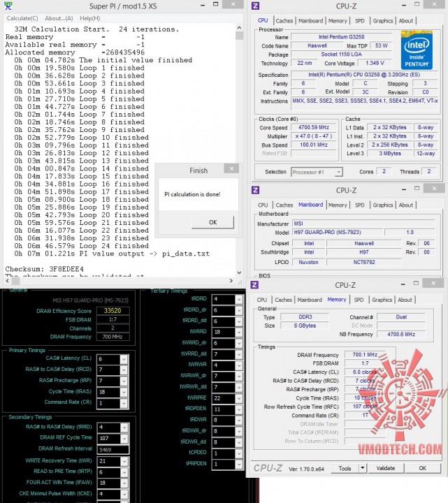Click the DRAM Refresh Interval field
448x503 pixels.
[x=113, y=450]
